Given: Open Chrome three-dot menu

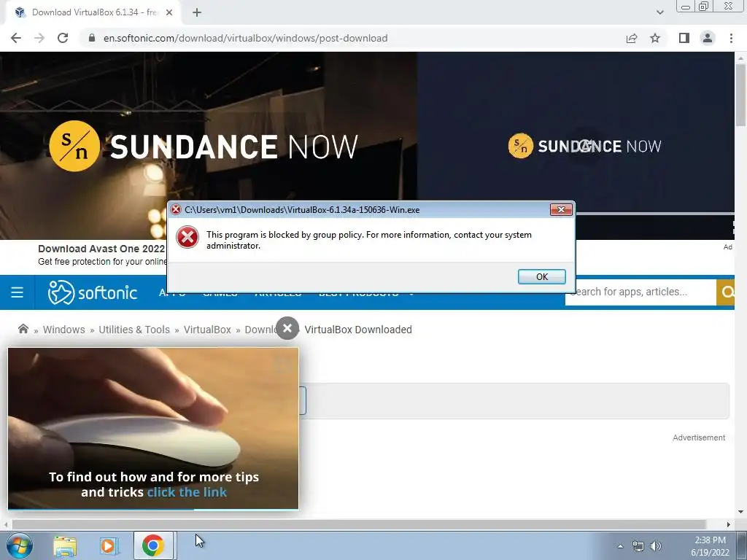Looking at the screenshot, I should tap(731, 38).
